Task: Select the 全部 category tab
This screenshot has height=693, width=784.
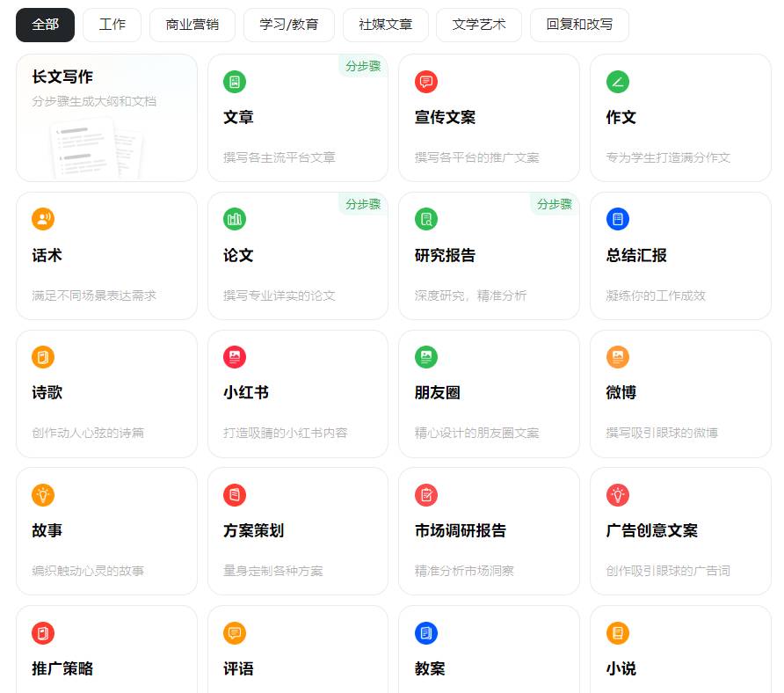Action: point(45,25)
